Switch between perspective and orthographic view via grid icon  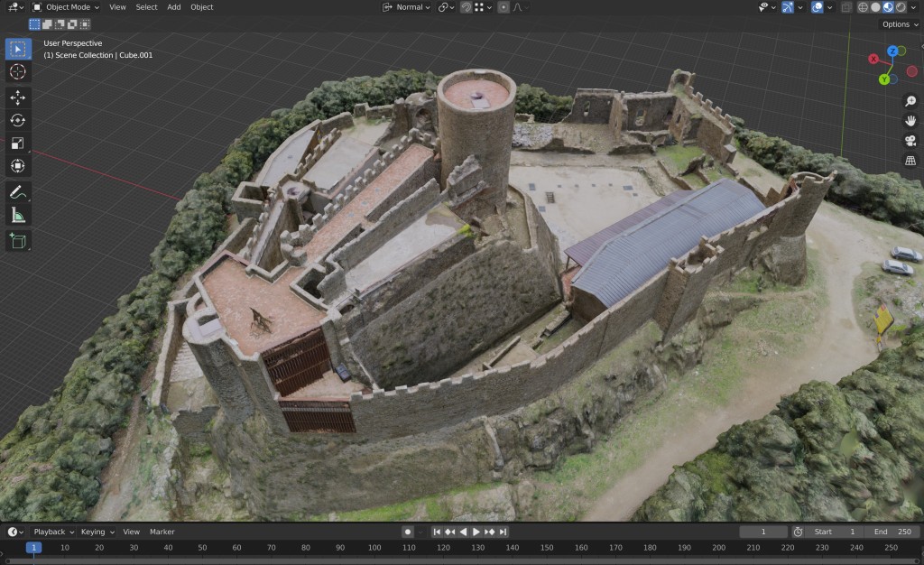[x=910, y=161]
